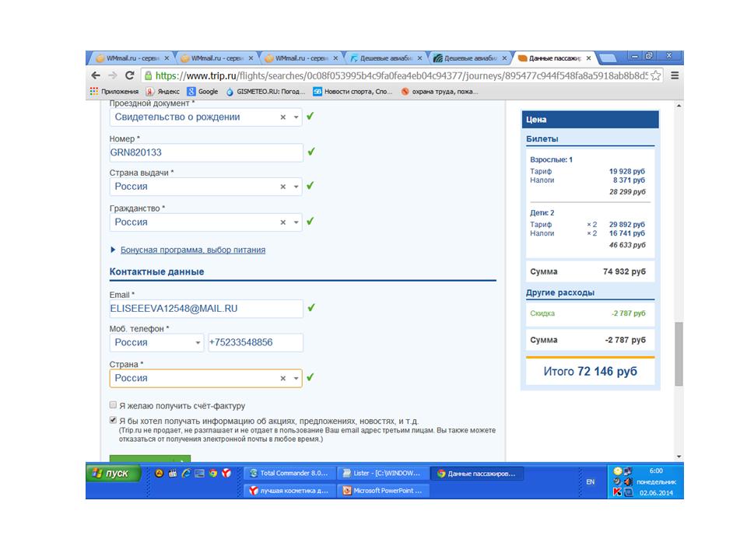Image resolution: width=747 pixels, height=560 pixels.
Task: Click the Скидка discount row
Action: coord(588,313)
